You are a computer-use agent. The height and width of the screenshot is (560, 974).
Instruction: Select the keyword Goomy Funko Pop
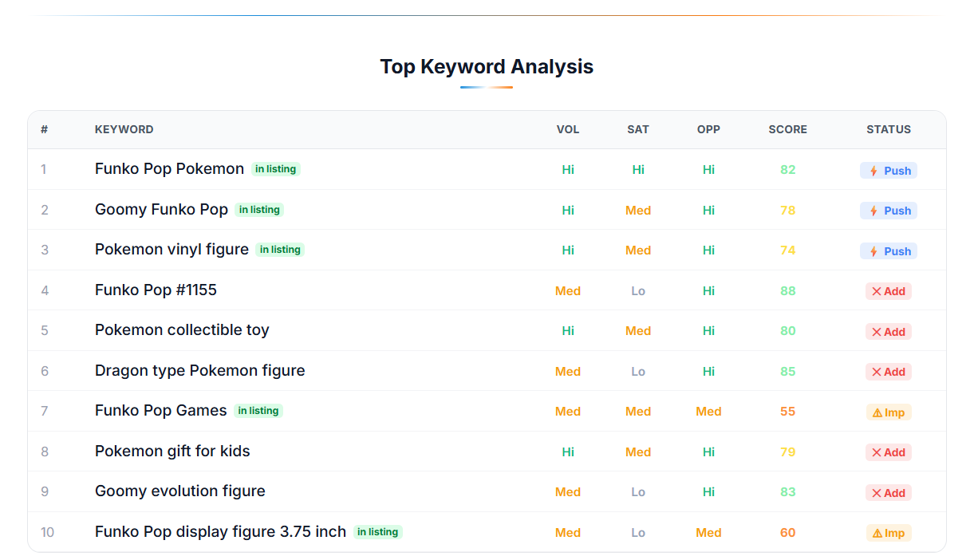tap(161, 209)
